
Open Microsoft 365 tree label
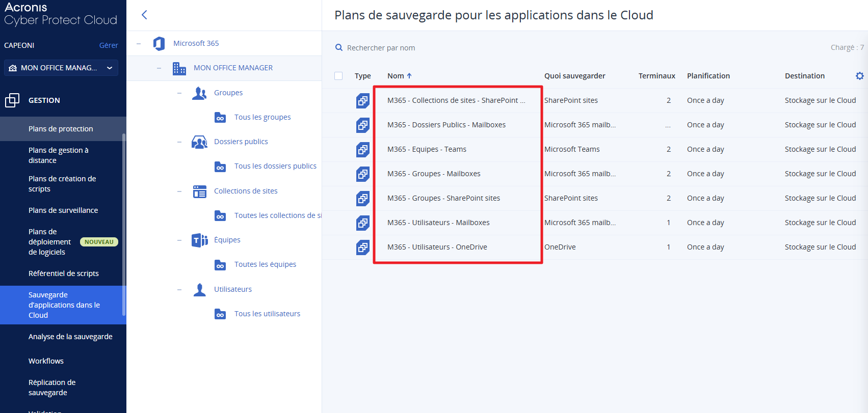(196, 43)
